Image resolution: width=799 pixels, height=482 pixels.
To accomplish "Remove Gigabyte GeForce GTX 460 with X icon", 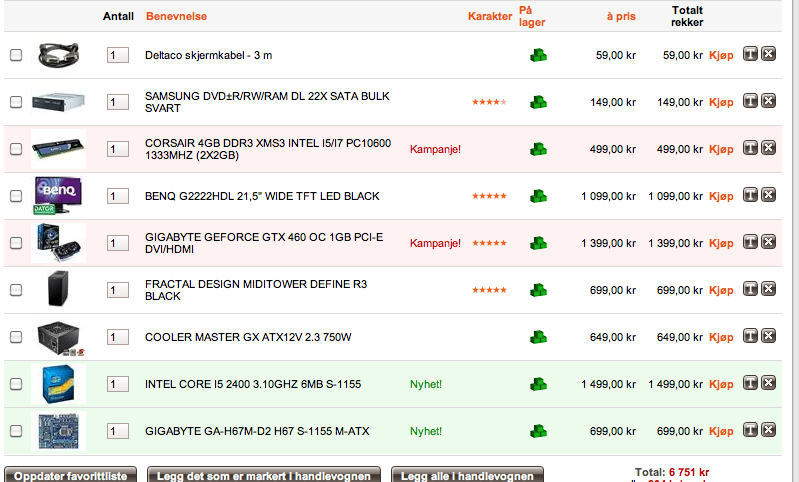I will 768,242.
